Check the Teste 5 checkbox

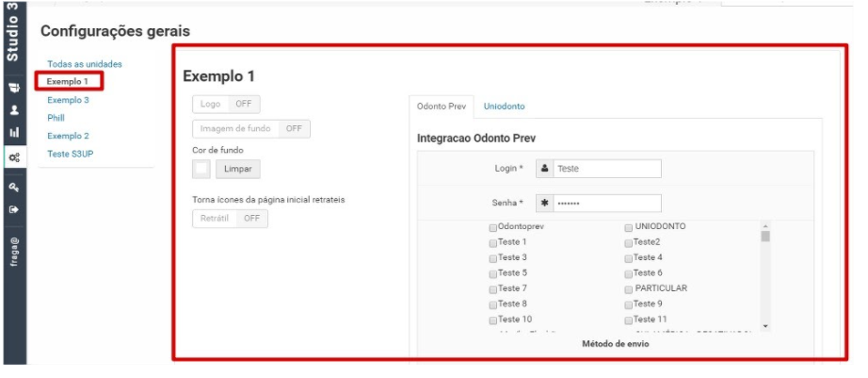click(492, 273)
